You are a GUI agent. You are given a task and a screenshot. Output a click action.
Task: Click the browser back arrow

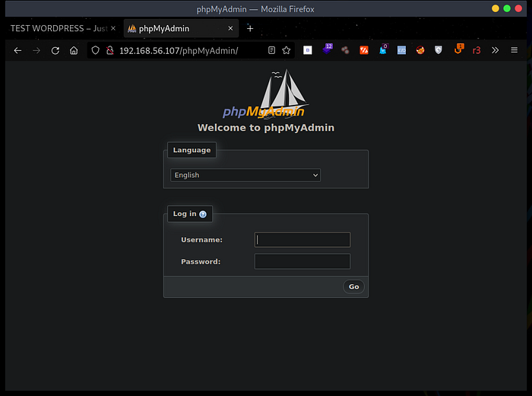point(17,50)
